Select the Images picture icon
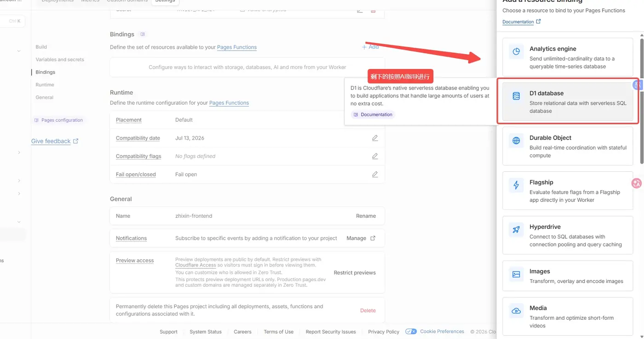Image resolution: width=644 pixels, height=339 pixels. coord(516,274)
